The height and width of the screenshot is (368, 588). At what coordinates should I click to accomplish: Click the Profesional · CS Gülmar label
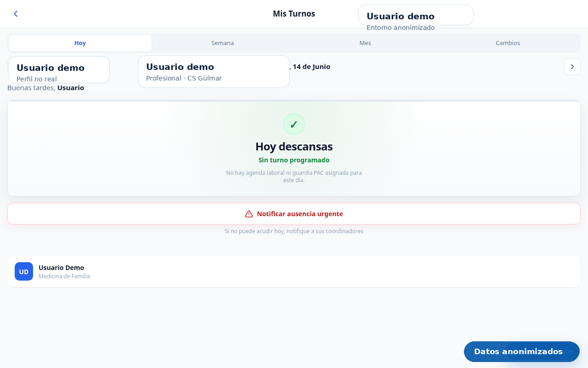[184, 78]
